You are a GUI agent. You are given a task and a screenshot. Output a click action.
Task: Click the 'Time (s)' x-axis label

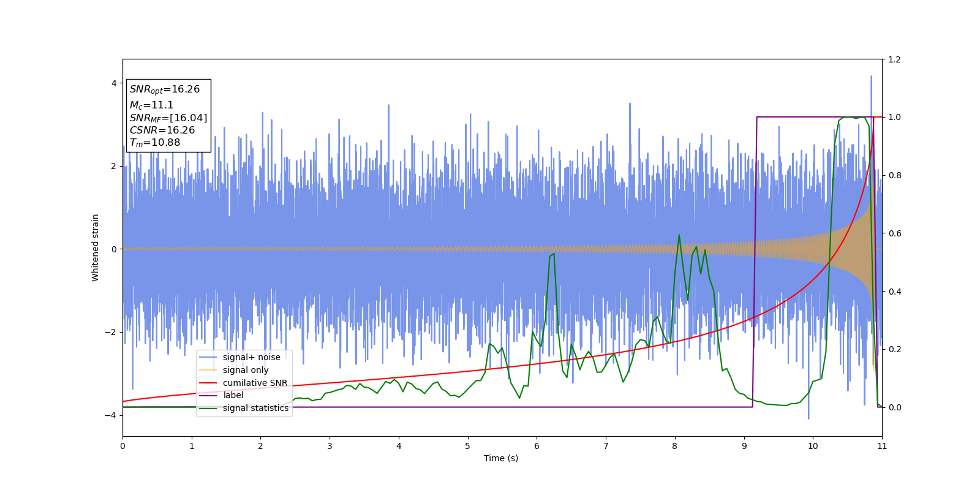pos(501,458)
